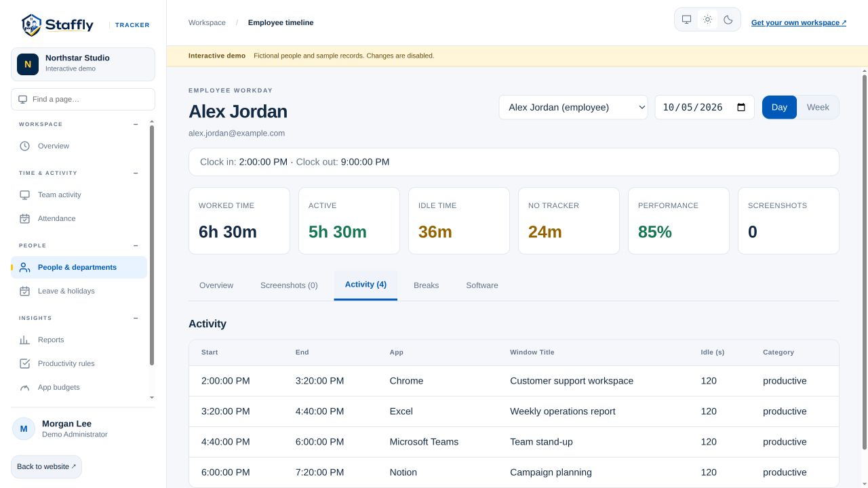
Task: Click alex.jordan@example.com email text
Action: pos(237,133)
